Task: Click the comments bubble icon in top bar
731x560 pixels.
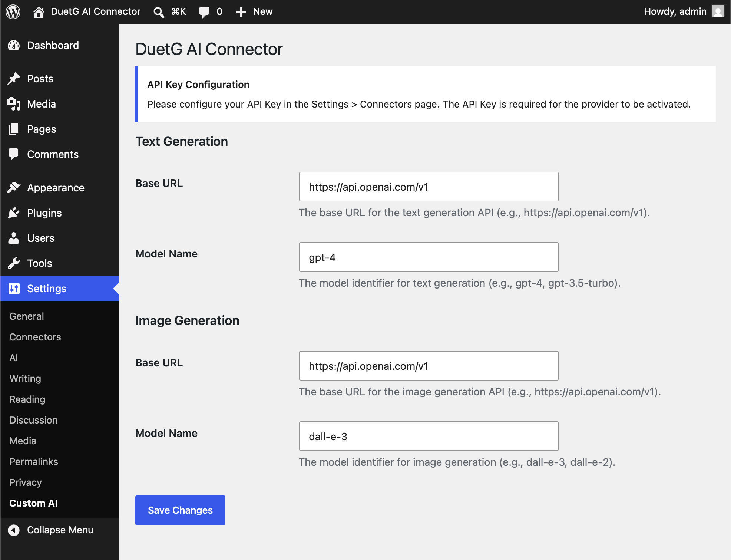Action: 204,12
